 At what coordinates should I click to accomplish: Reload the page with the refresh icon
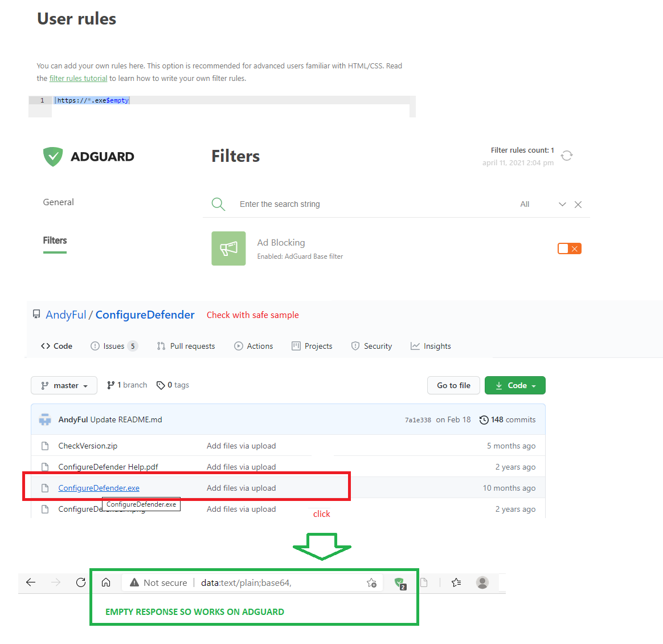(x=81, y=582)
